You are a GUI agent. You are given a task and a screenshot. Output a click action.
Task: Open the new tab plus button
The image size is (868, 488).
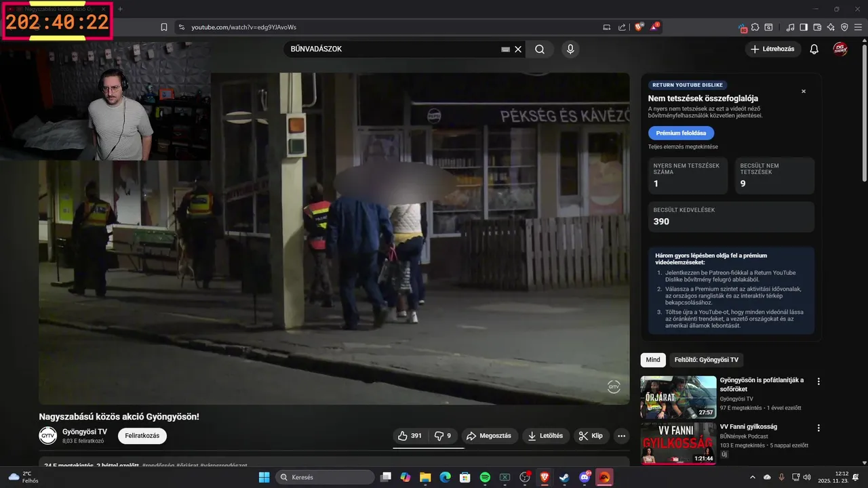(120, 9)
